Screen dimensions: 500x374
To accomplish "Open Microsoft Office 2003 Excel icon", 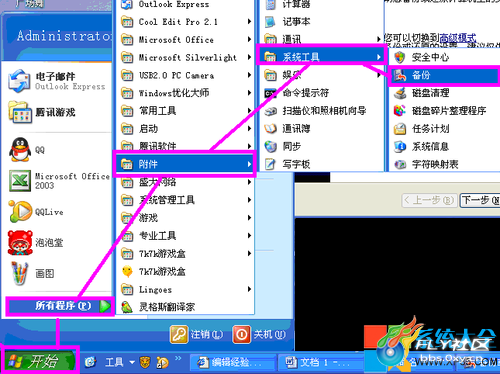I will [20, 181].
